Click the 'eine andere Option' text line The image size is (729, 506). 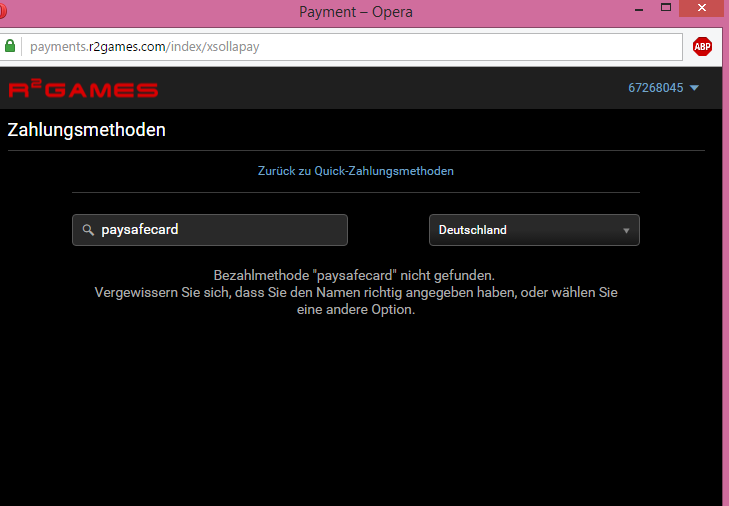click(355, 310)
